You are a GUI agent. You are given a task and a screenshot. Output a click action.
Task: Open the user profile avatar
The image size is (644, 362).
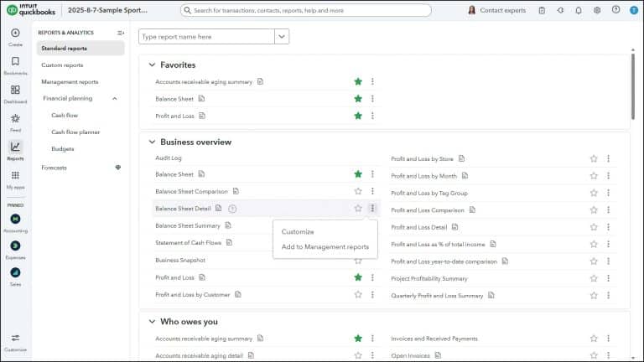(634, 10)
